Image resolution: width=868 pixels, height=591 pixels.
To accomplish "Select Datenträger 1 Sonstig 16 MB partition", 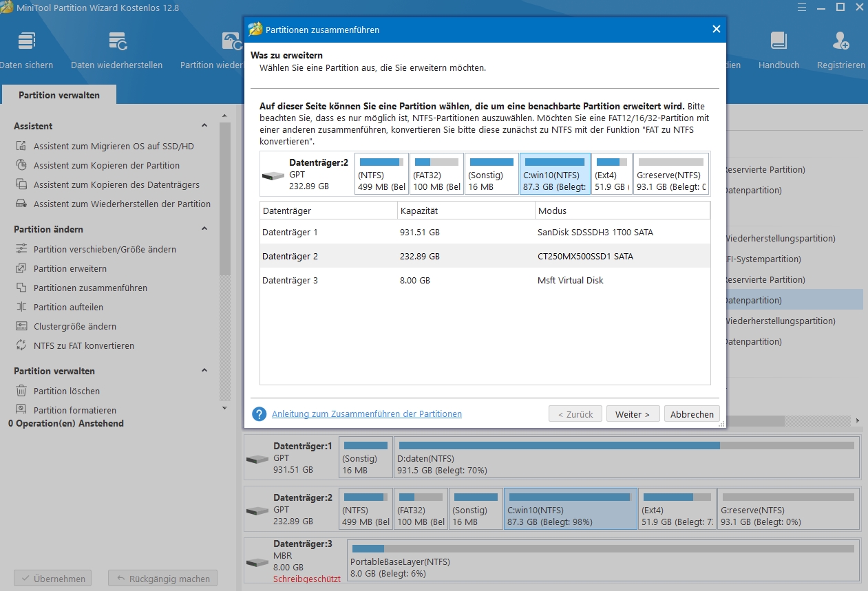I will 366,457.
